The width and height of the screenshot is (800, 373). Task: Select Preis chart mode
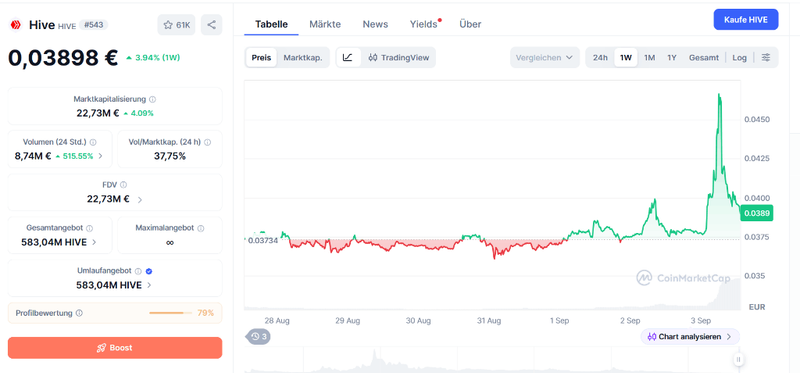pos(261,58)
